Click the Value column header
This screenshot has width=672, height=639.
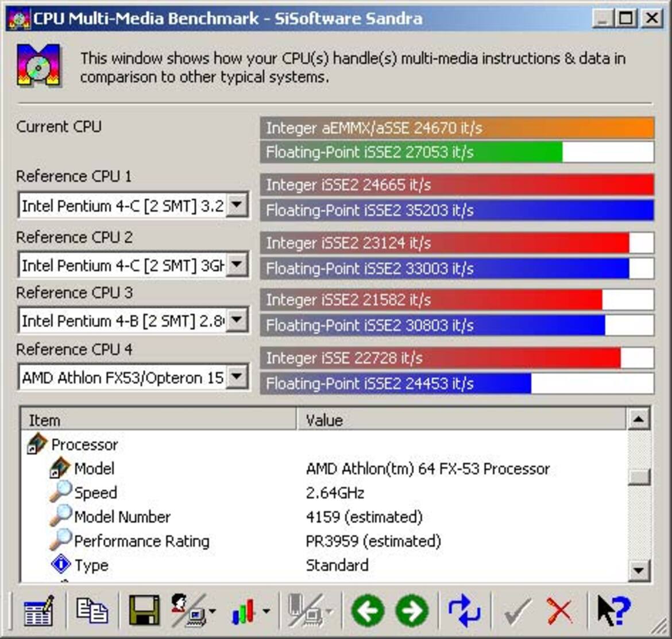(x=462, y=419)
